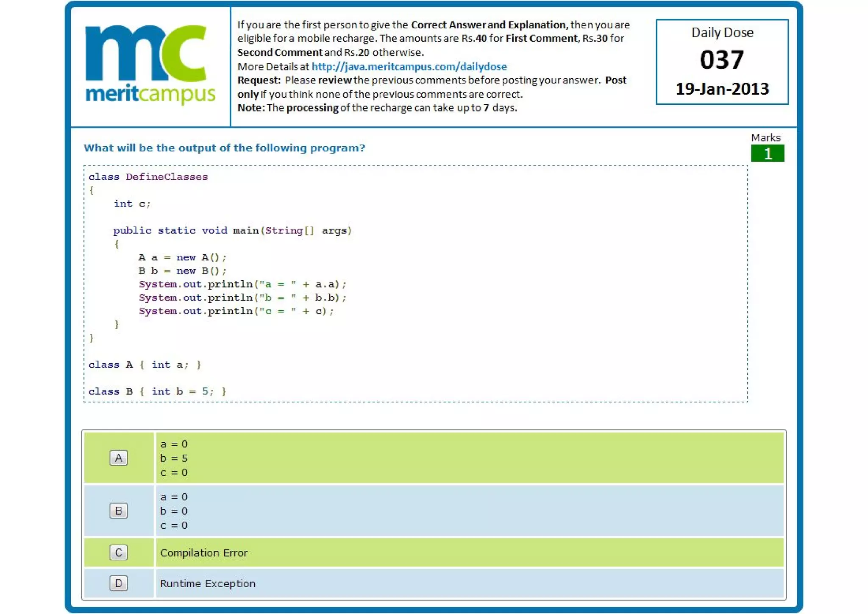The height and width of the screenshot is (614, 868).
Task: Click the date 19-Jan-2013
Action: pos(722,89)
